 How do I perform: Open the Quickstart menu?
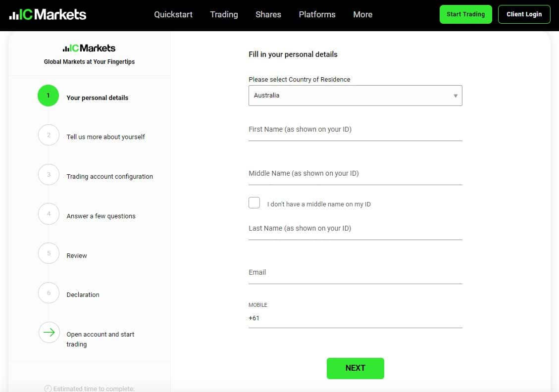point(173,15)
